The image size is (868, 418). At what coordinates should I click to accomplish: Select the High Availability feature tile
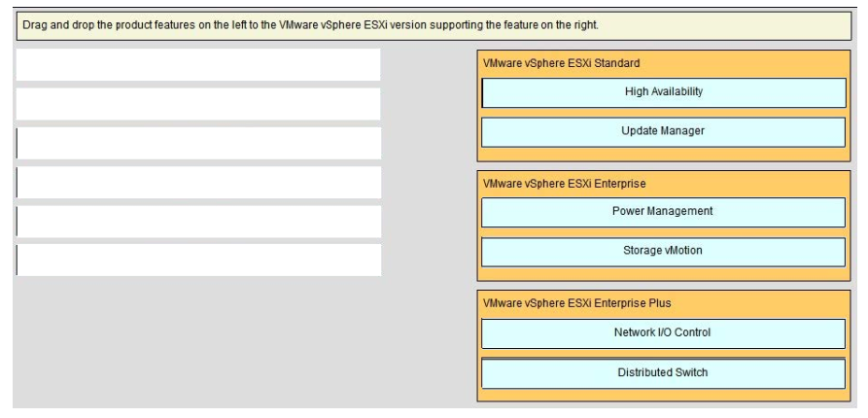point(664,92)
